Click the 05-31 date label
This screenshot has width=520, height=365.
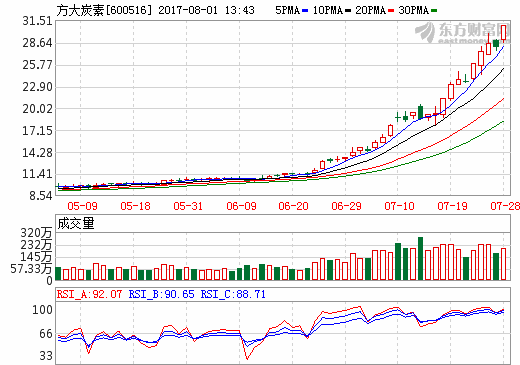click(188, 206)
